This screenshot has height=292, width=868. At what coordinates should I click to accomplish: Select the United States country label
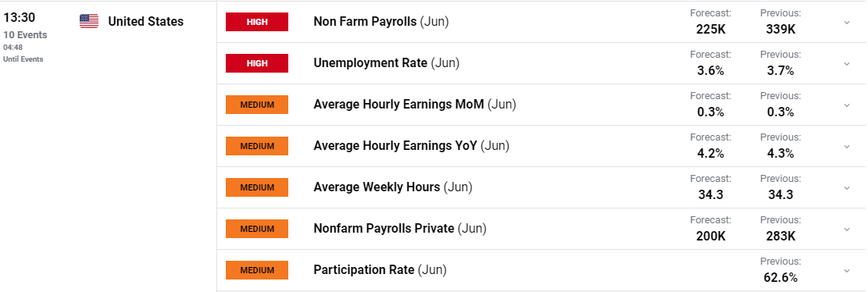(146, 22)
